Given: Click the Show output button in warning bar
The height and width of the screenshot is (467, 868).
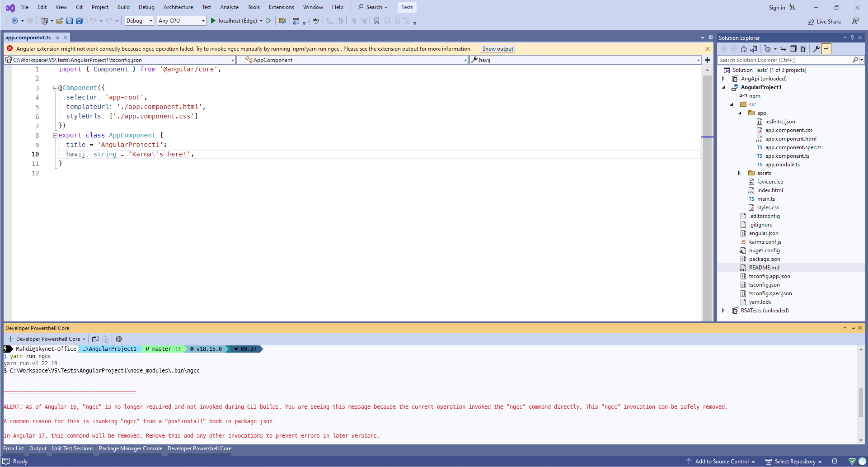Looking at the screenshot, I should pos(497,48).
